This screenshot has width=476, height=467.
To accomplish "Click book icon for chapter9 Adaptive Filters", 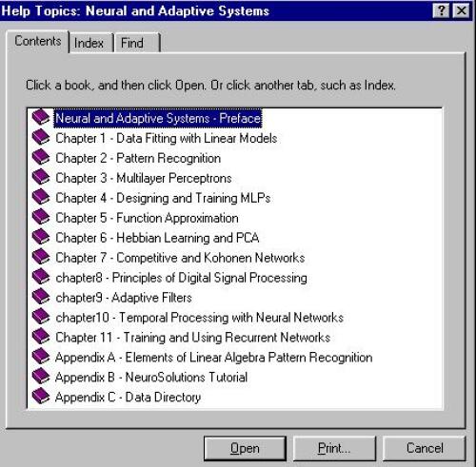I will (x=41, y=297).
